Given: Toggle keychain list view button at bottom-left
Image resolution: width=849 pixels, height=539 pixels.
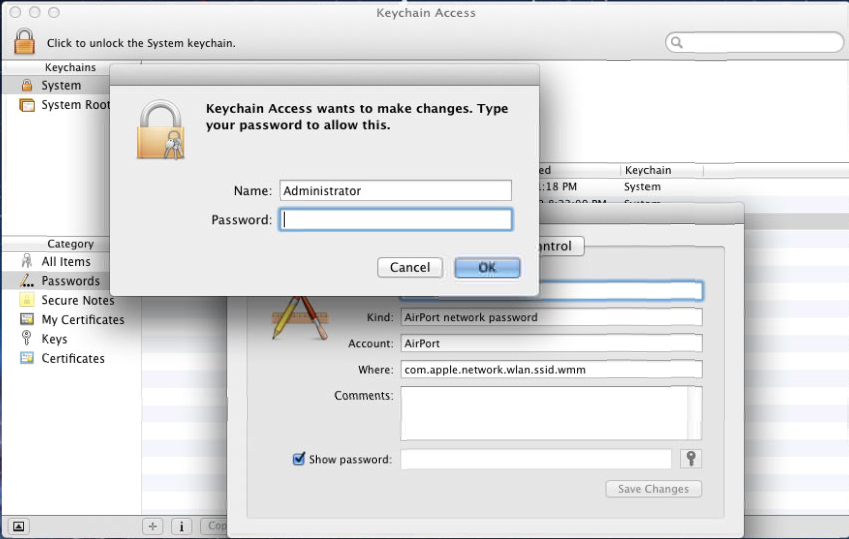Looking at the screenshot, I should click(18, 526).
